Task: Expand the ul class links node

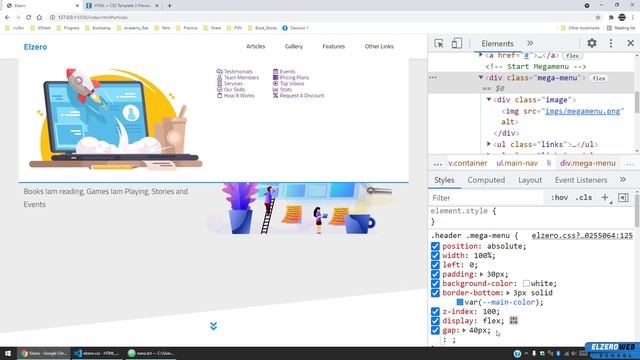Action: pos(489,144)
